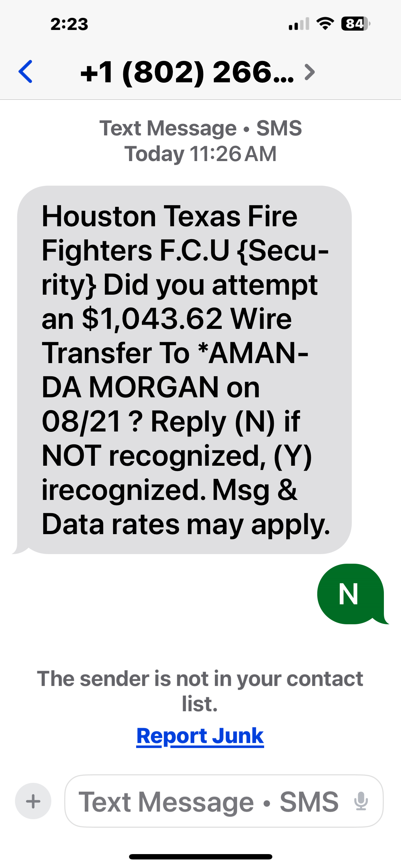Focus the Text Message SMS input field
This screenshot has height=868, width=401.
(209, 801)
